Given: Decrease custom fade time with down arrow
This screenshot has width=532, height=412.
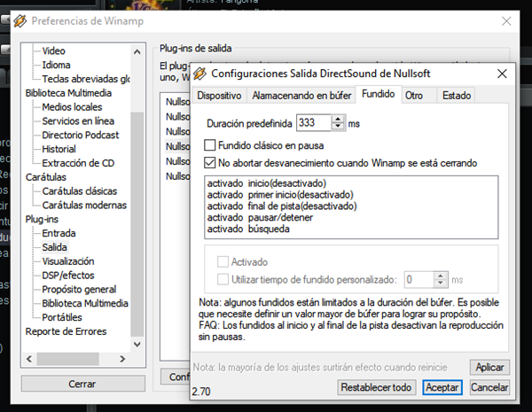Looking at the screenshot, I should (x=441, y=284).
